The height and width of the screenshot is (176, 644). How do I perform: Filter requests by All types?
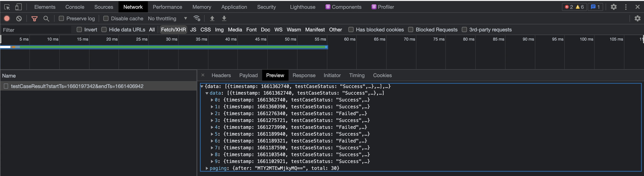coord(152,30)
